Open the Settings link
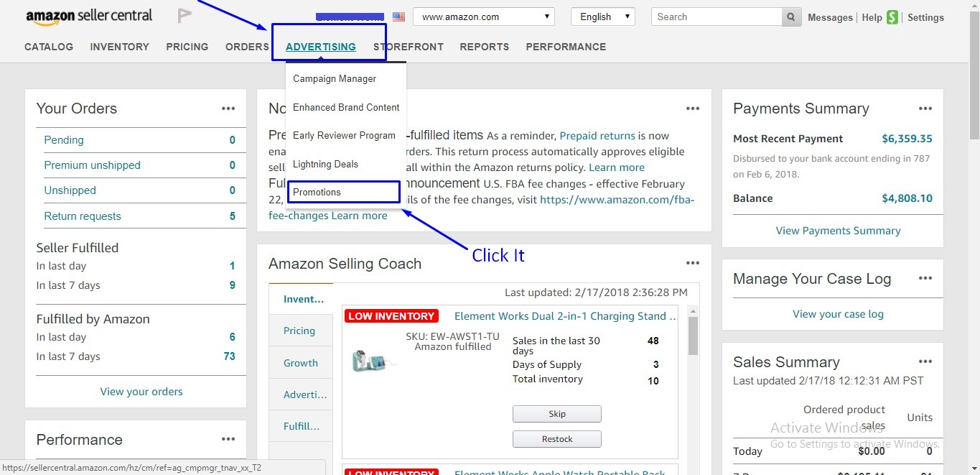Screen dimensions: 980x475 [925, 17]
